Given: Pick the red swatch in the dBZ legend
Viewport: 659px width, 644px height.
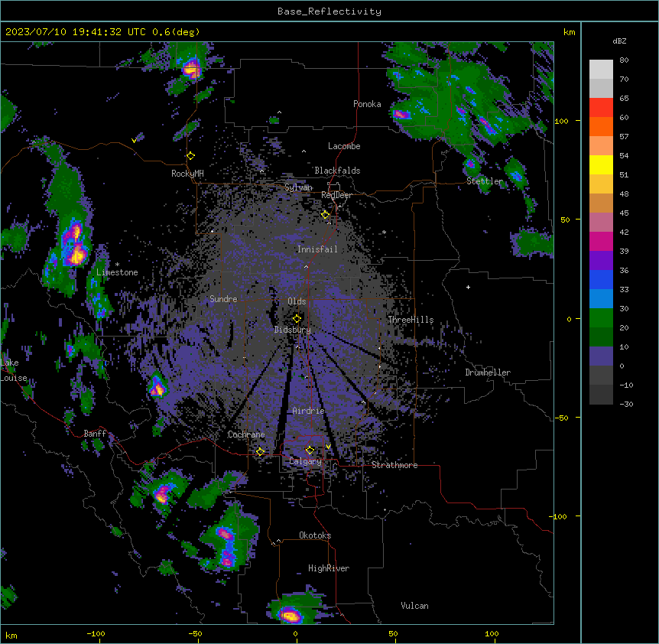Looking at the screenshot, I should point(601,108).
